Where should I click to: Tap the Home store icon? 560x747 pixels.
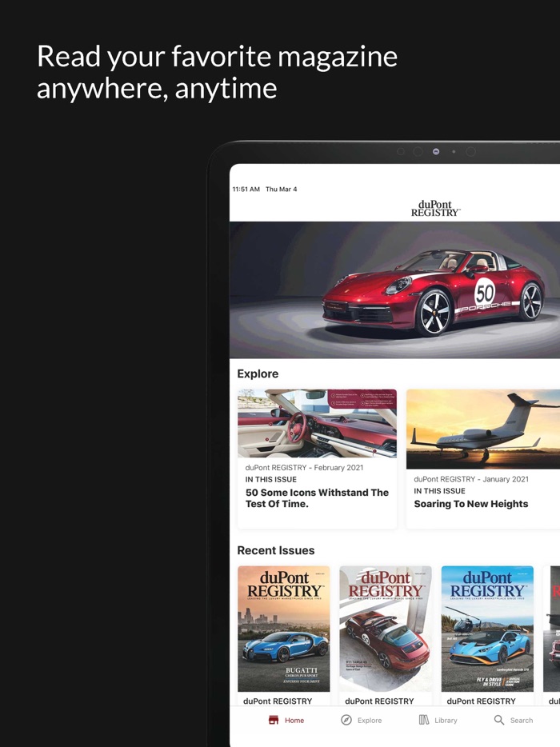274,720
